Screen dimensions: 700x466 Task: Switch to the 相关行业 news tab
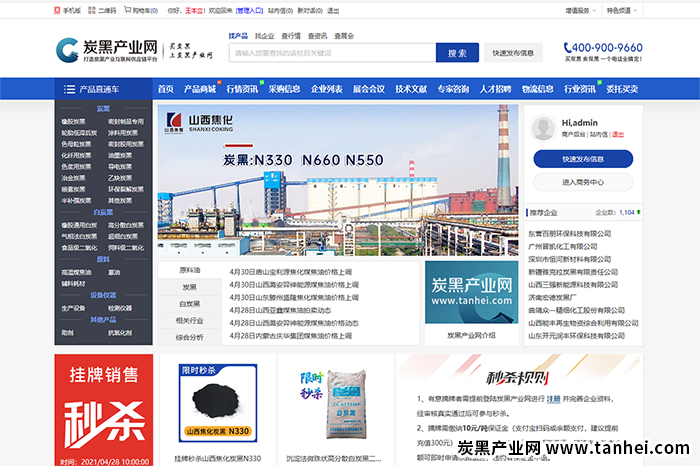click(x=190, y=320)
